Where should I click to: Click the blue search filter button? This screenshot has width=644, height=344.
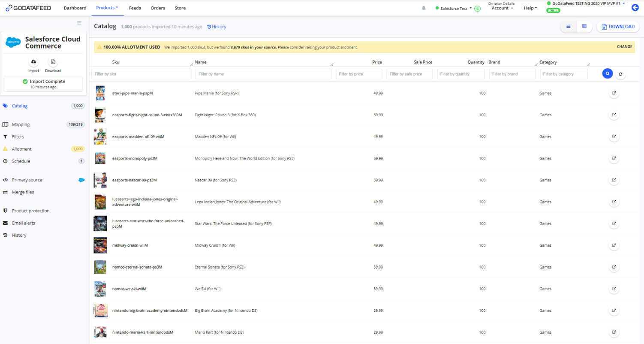coord(608,74)
